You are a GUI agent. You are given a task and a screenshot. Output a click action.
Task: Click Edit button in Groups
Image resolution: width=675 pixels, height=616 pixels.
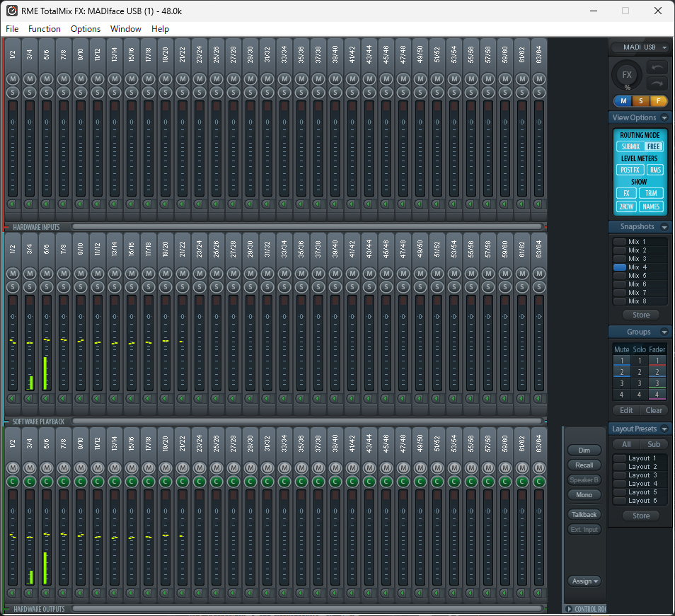pos(626,410)
